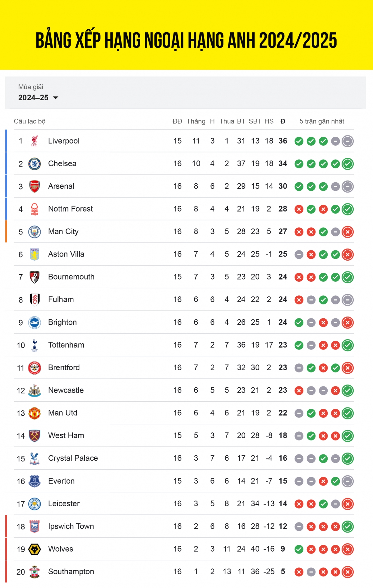Click Chelsea's latest match win indicator

click(x=348, y=164)
